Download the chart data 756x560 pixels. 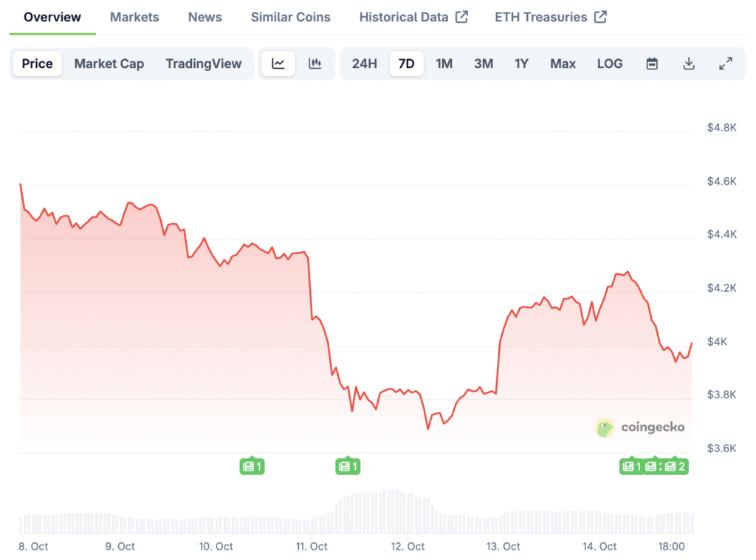[x=689, y=64]
